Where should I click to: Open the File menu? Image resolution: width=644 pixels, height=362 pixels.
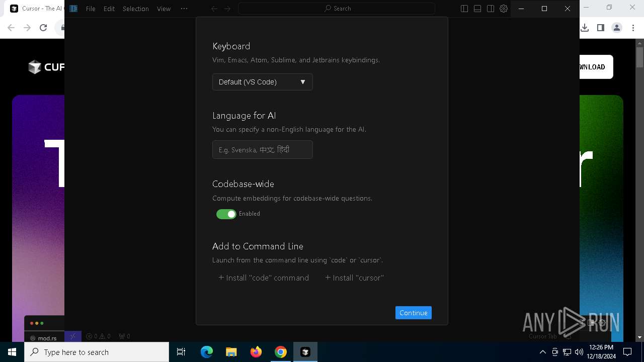click(91, 9)
